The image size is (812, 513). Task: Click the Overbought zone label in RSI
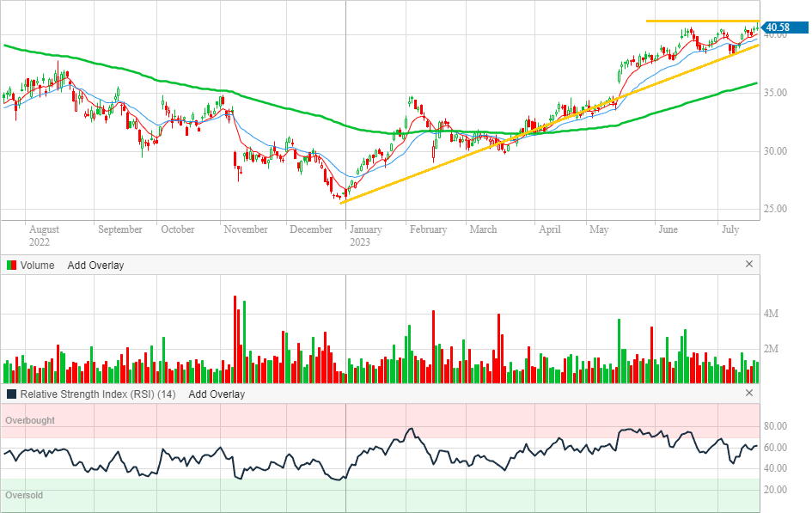[x=30, y=420]
